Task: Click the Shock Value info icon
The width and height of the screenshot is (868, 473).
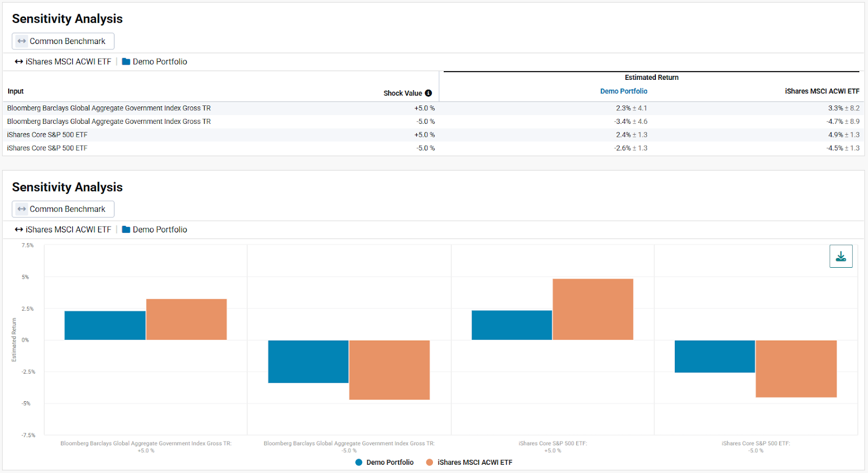Action: (x=428, y=93)
